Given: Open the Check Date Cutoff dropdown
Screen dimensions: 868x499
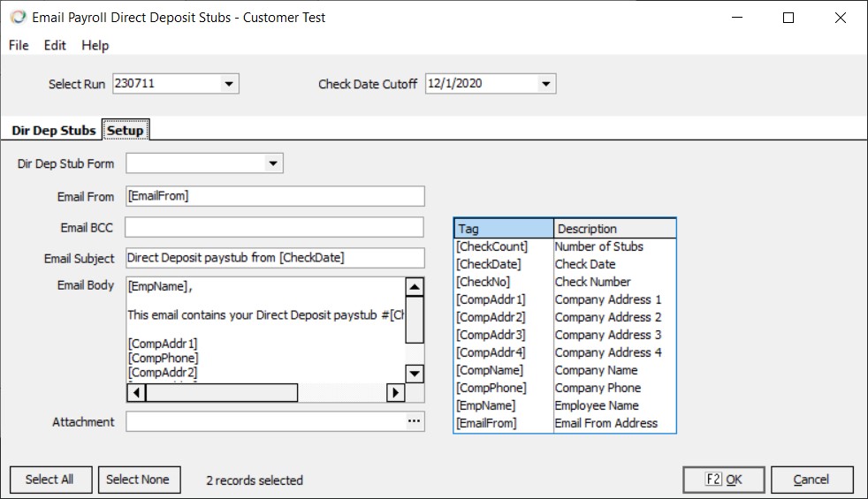Looking at the screenshot, I should coord(545,84).
